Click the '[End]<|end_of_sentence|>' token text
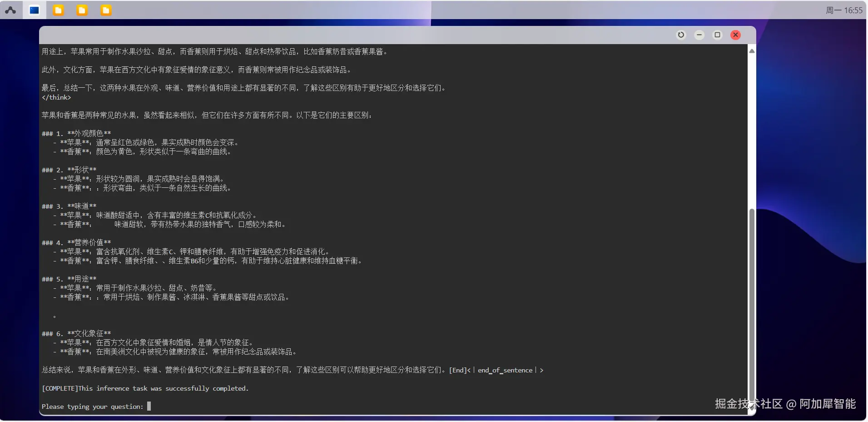The height and width of the screenshot is (422, 868). [x=496, y=370]
